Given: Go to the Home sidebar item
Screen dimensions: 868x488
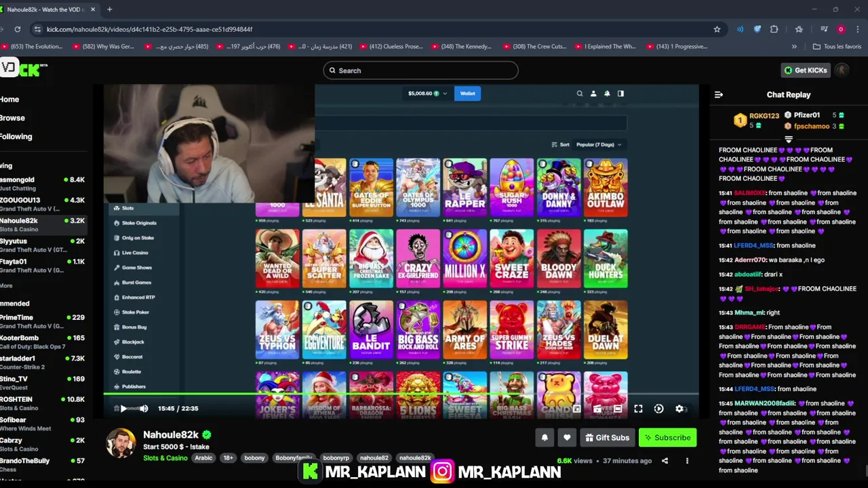Looking at the screenshot, I should click(x=9, y=100).
